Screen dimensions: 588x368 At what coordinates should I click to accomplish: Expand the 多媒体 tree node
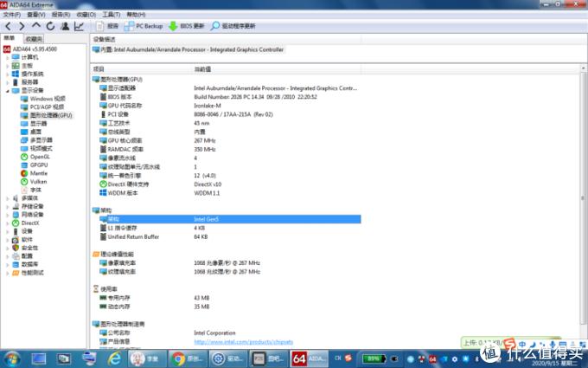point(7,198)
